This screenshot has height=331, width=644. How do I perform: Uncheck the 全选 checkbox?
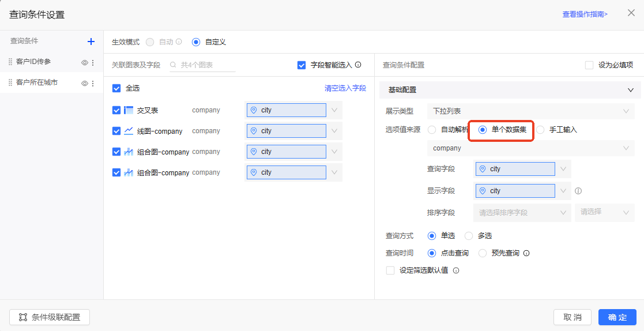(x=116, y=88)
